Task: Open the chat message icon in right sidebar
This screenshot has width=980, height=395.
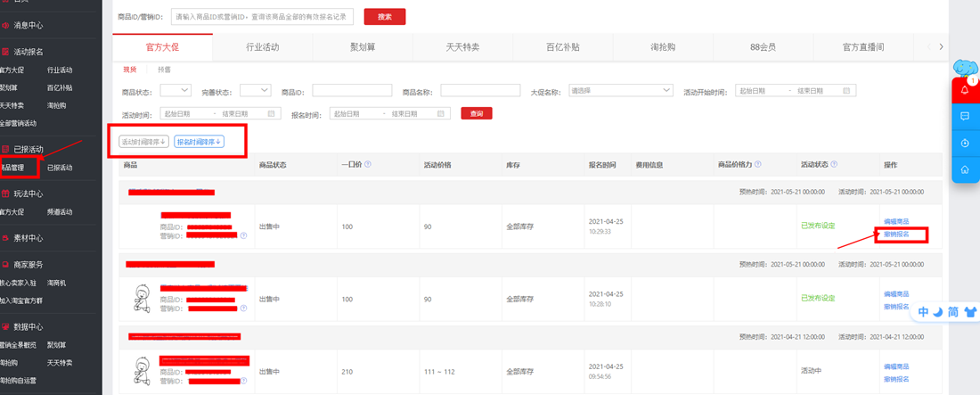Action: coord(965,117)
